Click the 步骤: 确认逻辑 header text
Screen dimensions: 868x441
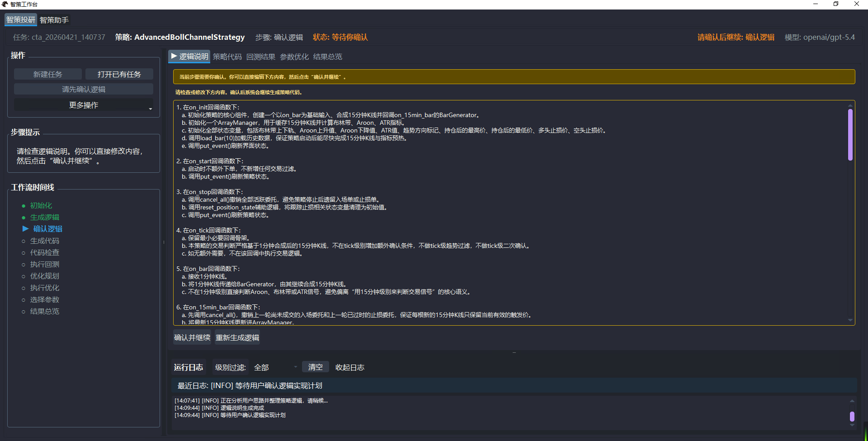279,37
